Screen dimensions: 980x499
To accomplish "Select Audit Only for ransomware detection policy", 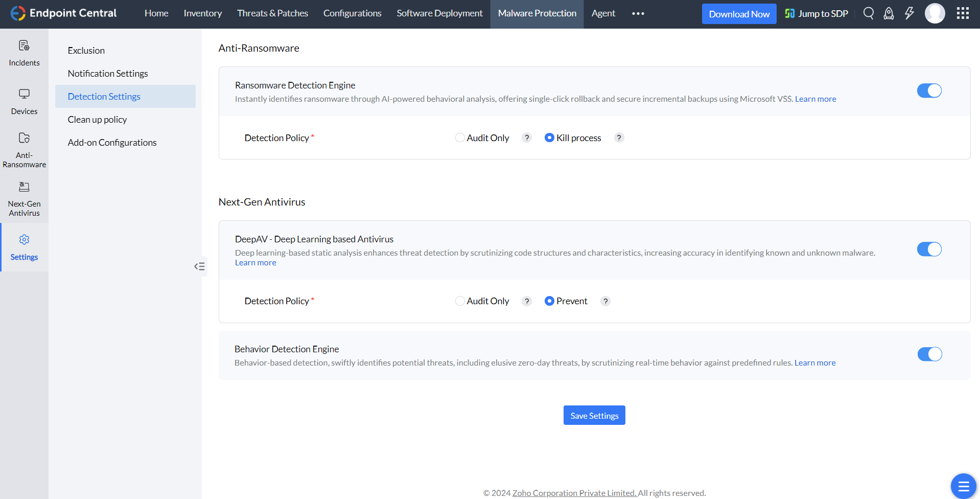I will click(460, 138).
